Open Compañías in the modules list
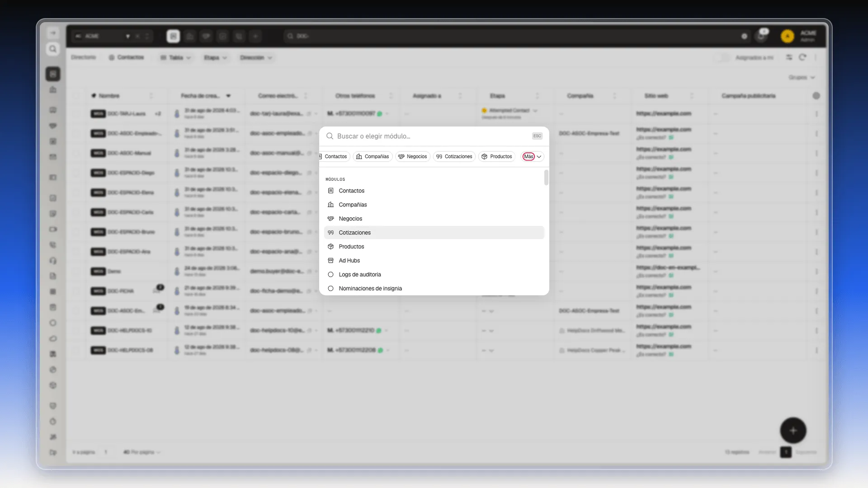868x488 pixels. point(434,205)
